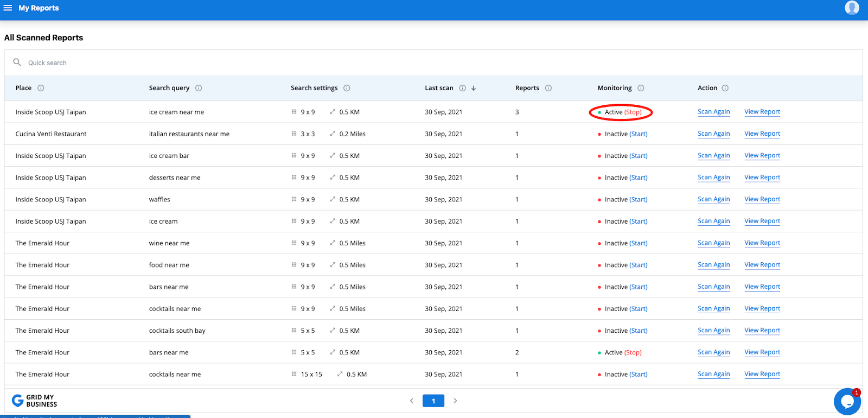Screen dimensions: 868x418
Task: View Report for 15 x 15 cocktails row
Action: [762, 374]
